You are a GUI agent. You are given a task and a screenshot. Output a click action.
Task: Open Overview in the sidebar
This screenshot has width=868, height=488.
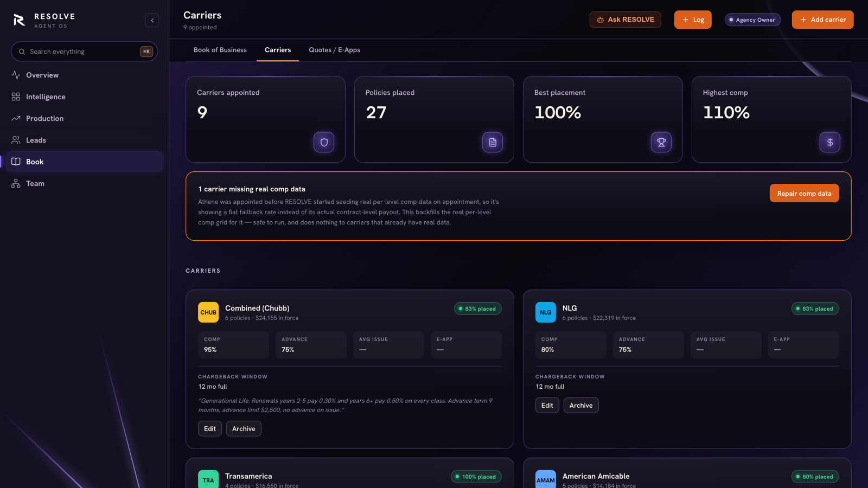click(85, 75)
